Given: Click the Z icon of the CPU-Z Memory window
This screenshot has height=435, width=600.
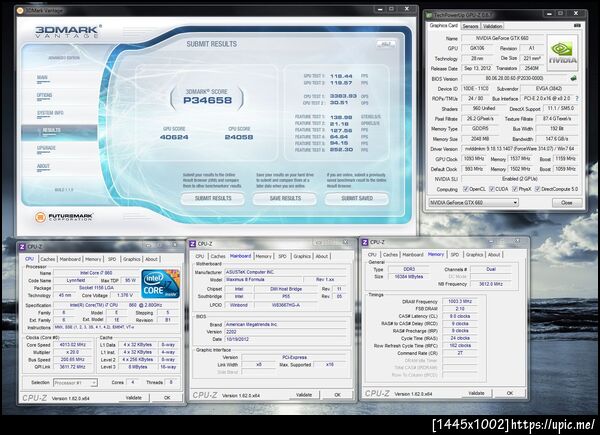Looking at the screenshot, I should tap(365, 242).
